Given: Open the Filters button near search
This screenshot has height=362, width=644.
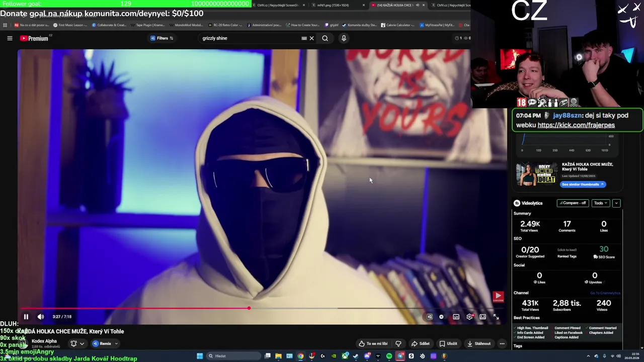Looking at the screenshot, I should (x=162, y=38).
